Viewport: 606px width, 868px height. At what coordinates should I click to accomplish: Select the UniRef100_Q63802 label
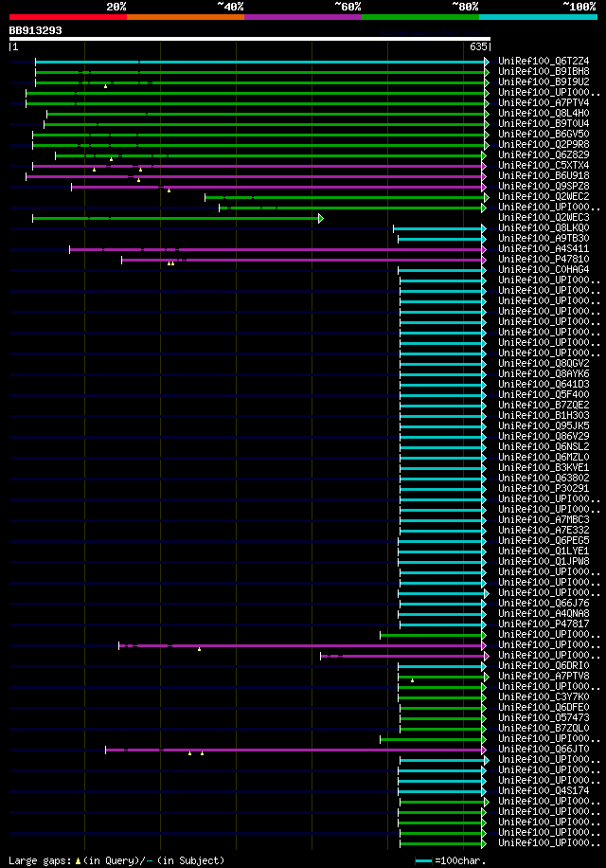(544, 478)
